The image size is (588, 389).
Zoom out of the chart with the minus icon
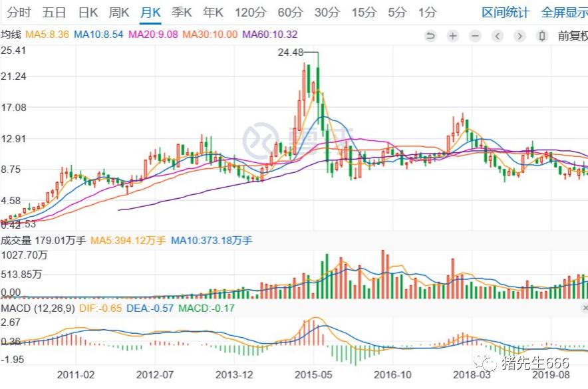pyautogui.click(x=475, y=36)
